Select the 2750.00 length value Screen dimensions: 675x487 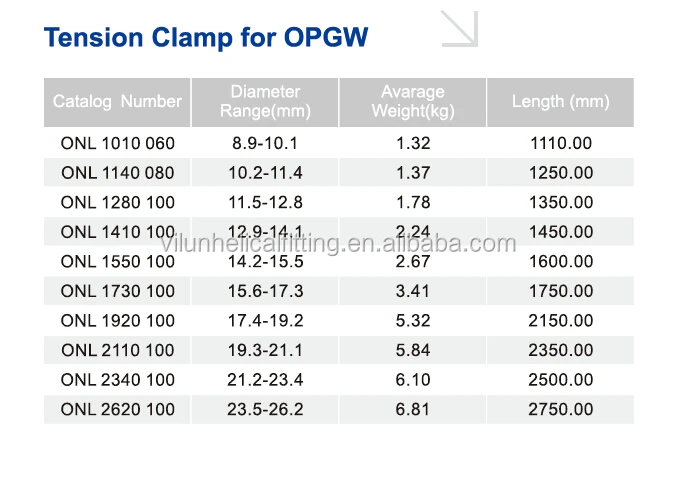(560, 409)
